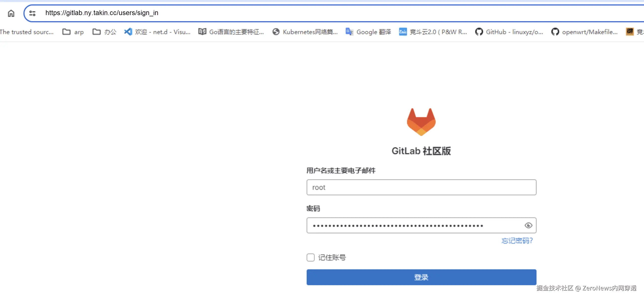Click the GitLab fox logo
This screenshot has width=644, height=299.
point(421,122)
